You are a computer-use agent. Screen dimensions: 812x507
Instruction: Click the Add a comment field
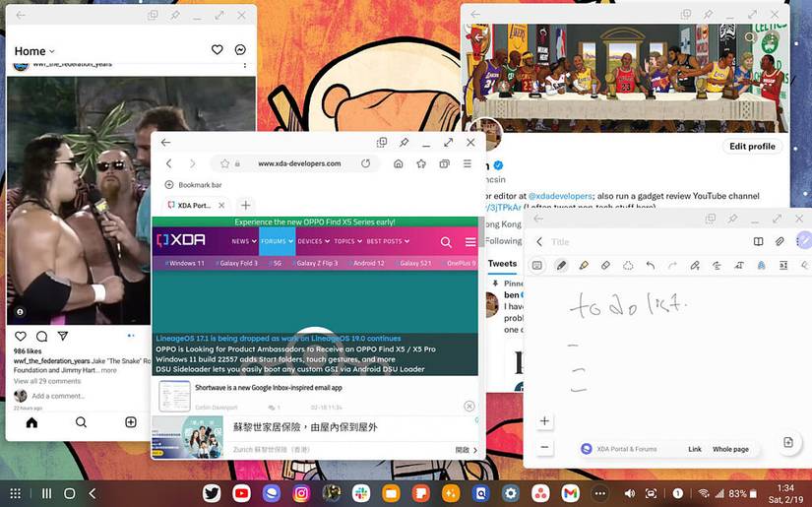58,396
